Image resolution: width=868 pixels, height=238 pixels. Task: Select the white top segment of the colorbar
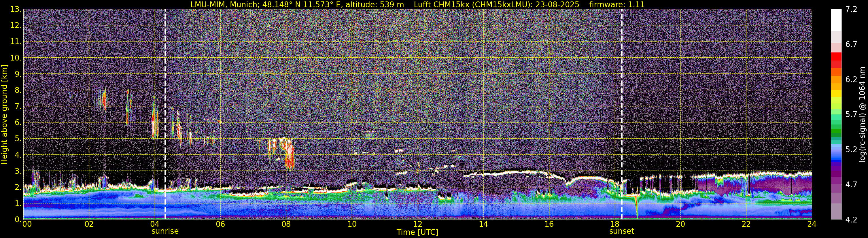point(836,20)
